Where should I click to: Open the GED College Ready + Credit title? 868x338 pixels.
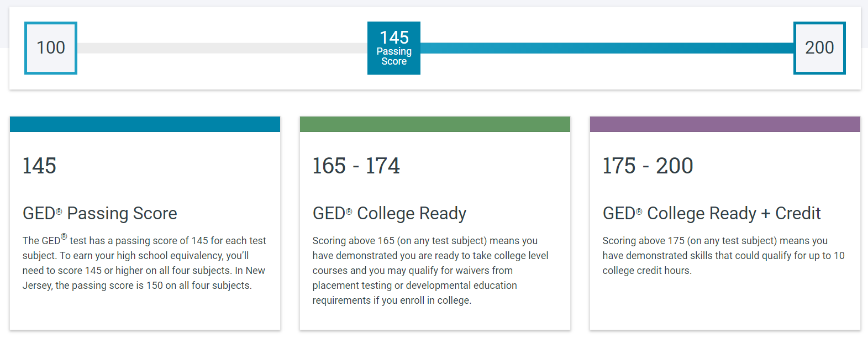click(712, 213)
